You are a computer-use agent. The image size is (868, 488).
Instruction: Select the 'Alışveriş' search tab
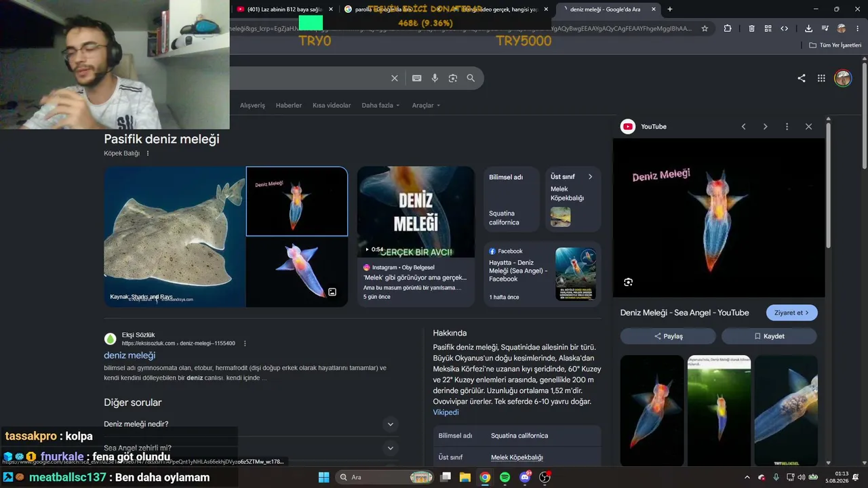(x=252, y=106)
